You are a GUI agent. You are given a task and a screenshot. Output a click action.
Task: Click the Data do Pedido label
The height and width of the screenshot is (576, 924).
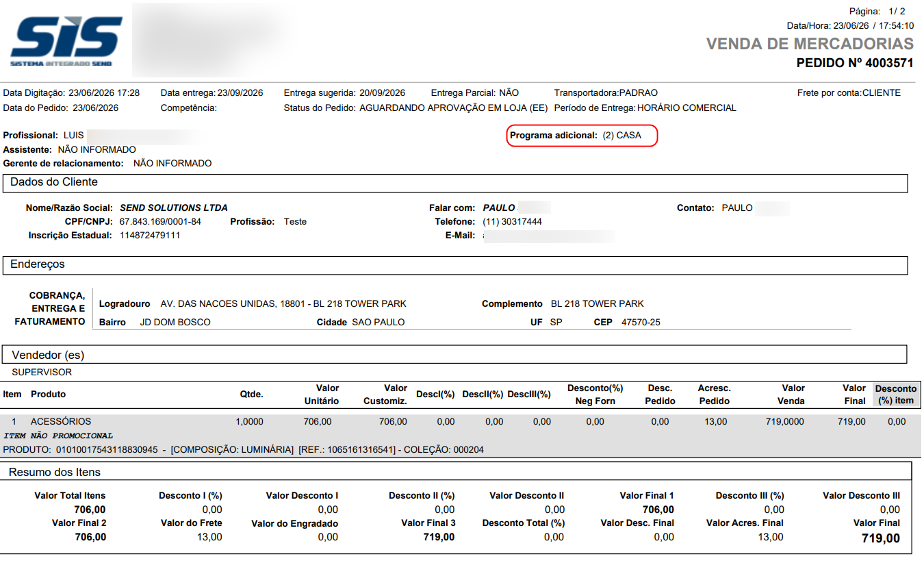coord(36,108)
